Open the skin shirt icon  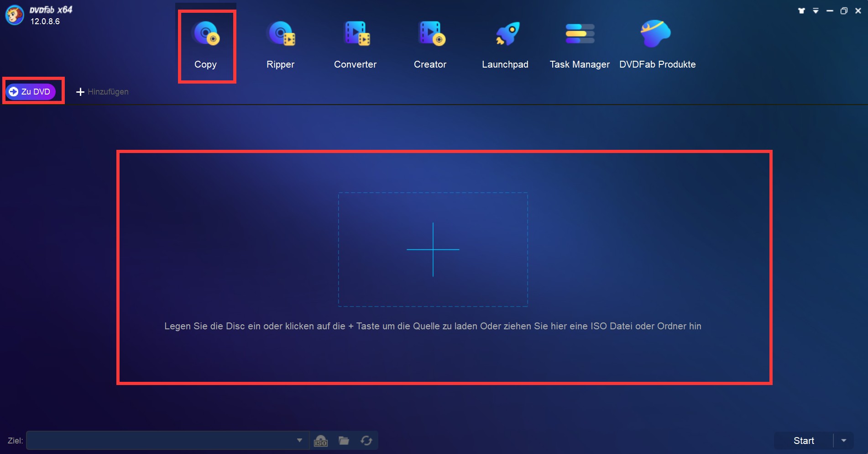point(801,11)
